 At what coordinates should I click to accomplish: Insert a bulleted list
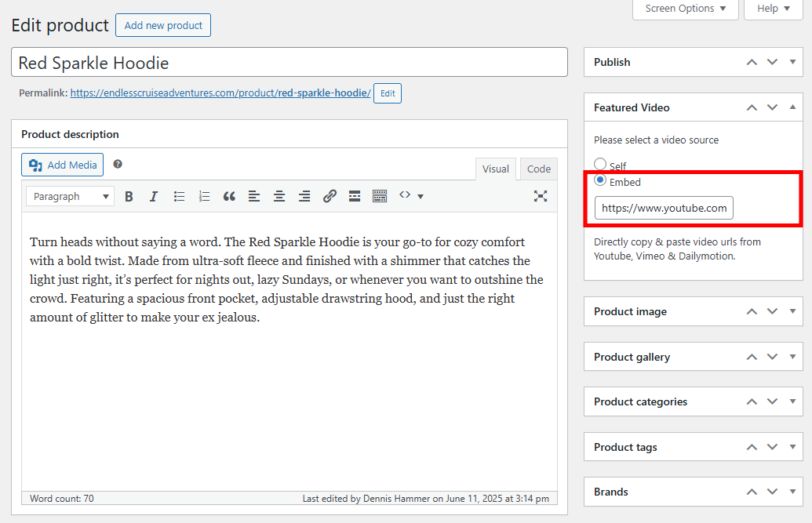tap(179, 195)
